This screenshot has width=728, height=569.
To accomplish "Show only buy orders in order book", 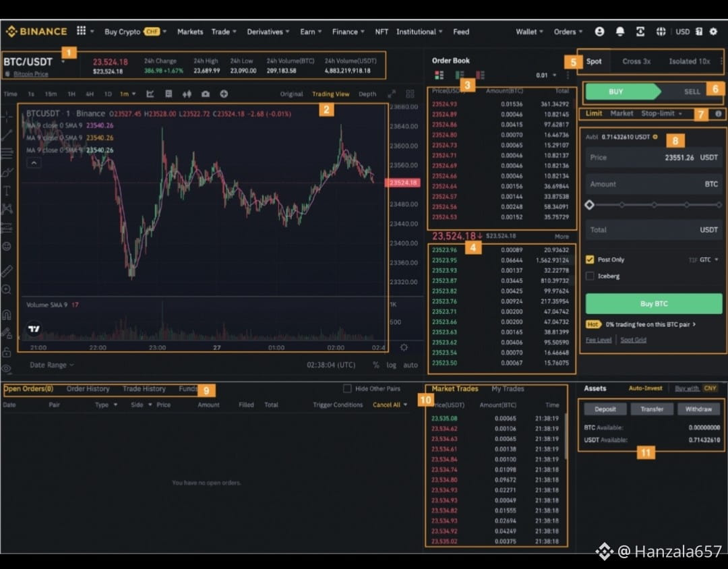I will point(459,75).
